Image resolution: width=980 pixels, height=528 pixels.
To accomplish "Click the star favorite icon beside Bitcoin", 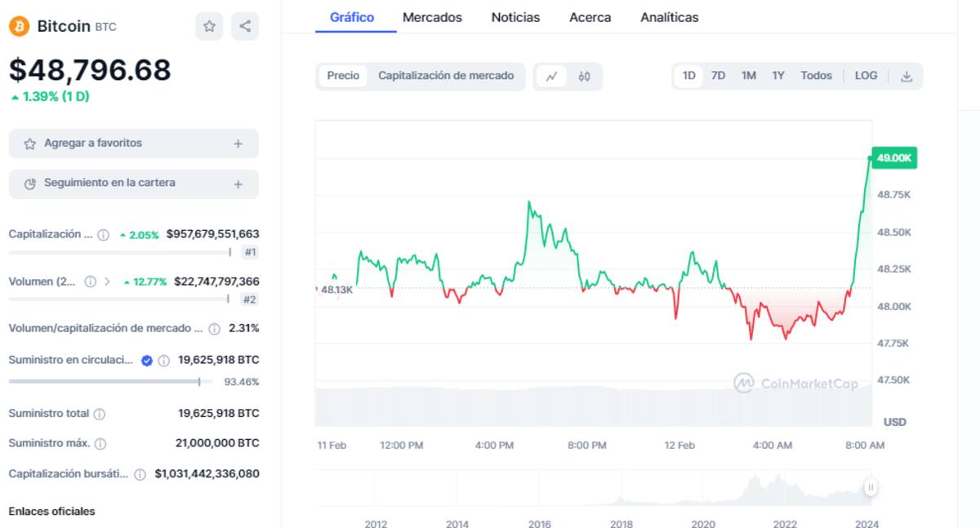I will (x=209, y=26).
